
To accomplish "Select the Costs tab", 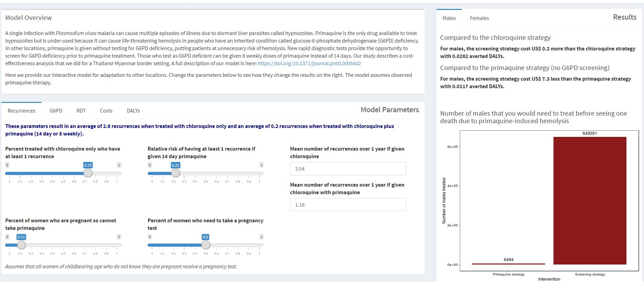I will [106, 110].
